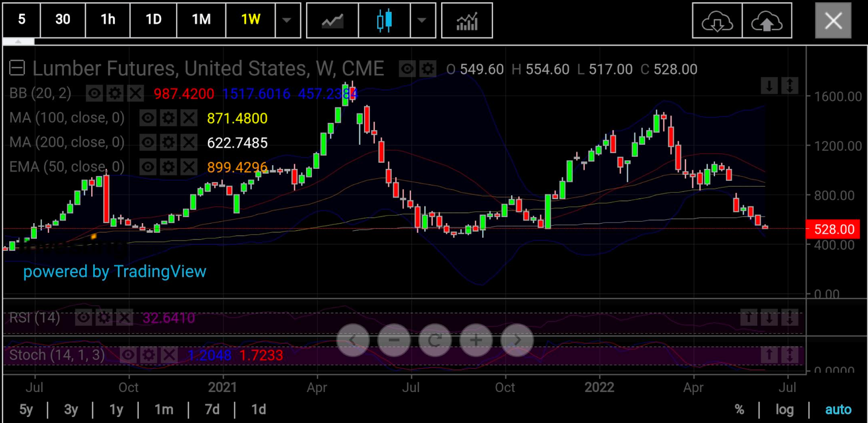Image resolution: width=868 pixels, height=423 pixels.
Task: Click the cloud upload save-layout icon
Action: [767, 21]
